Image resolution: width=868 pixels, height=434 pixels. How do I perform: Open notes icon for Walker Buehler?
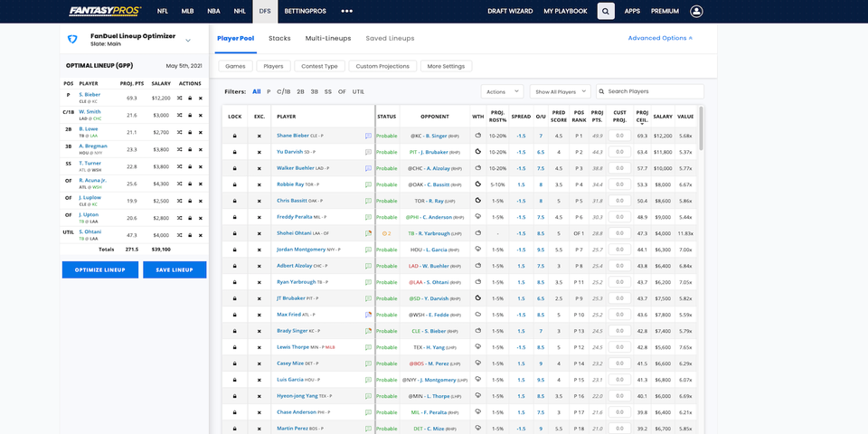(x=368, y=168)
